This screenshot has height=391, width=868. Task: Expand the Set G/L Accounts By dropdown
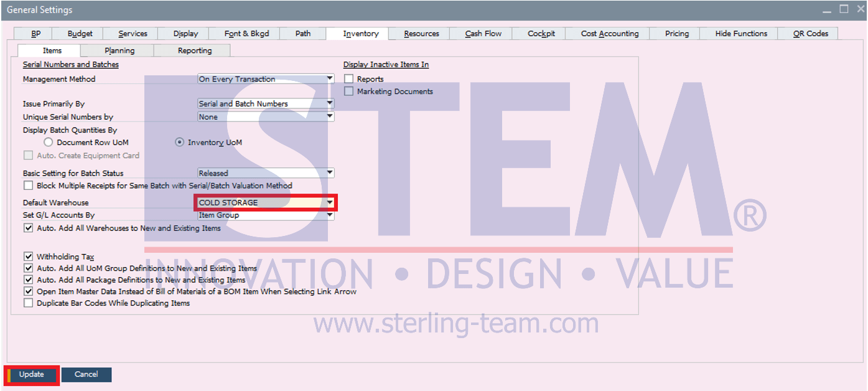pos(329,215)
